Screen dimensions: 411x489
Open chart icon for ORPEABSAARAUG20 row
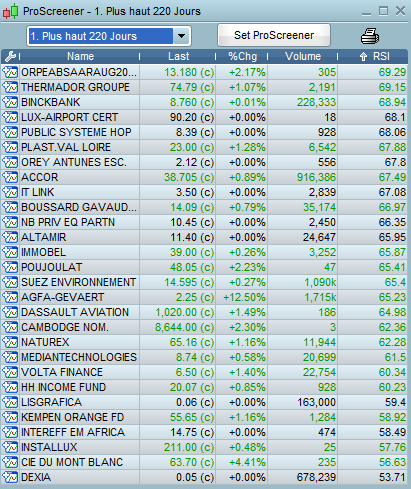[10, 72]
